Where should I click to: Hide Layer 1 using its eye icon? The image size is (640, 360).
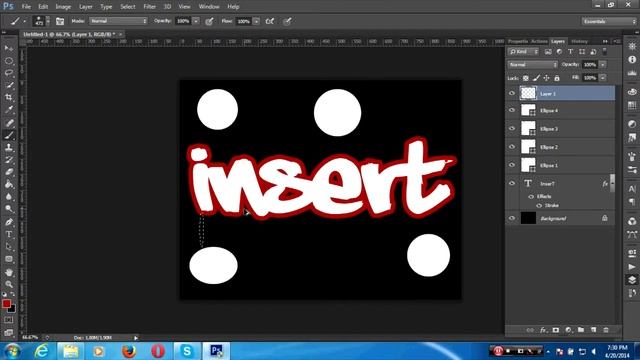click(512, 93)
